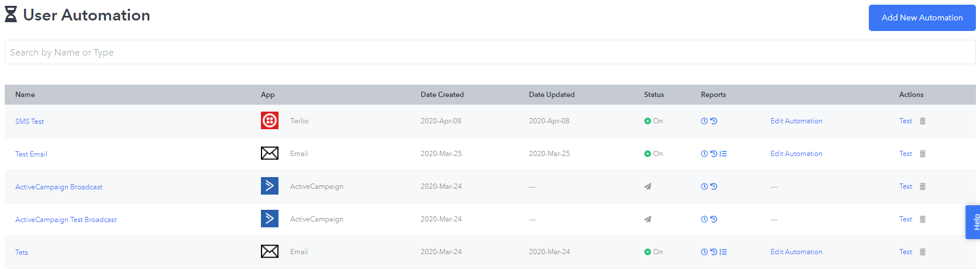980x270 pixels.
Task: Open list report icon for Test Email row
Action: point(723,154)
